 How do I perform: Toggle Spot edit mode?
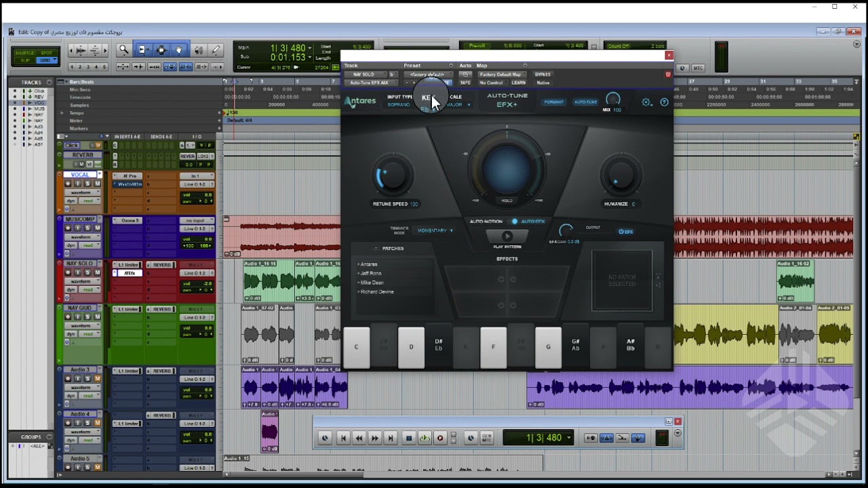47,52
